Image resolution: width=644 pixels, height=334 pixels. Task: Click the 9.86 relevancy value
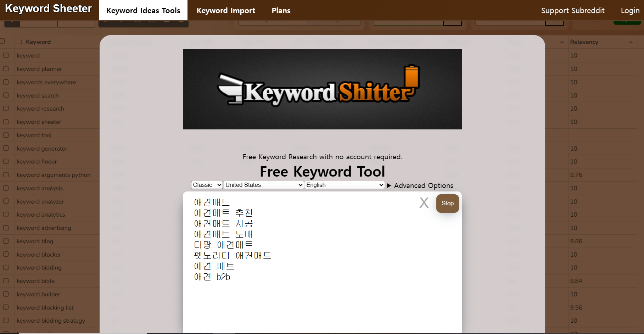pyautogui.click(x=576, y=241)
